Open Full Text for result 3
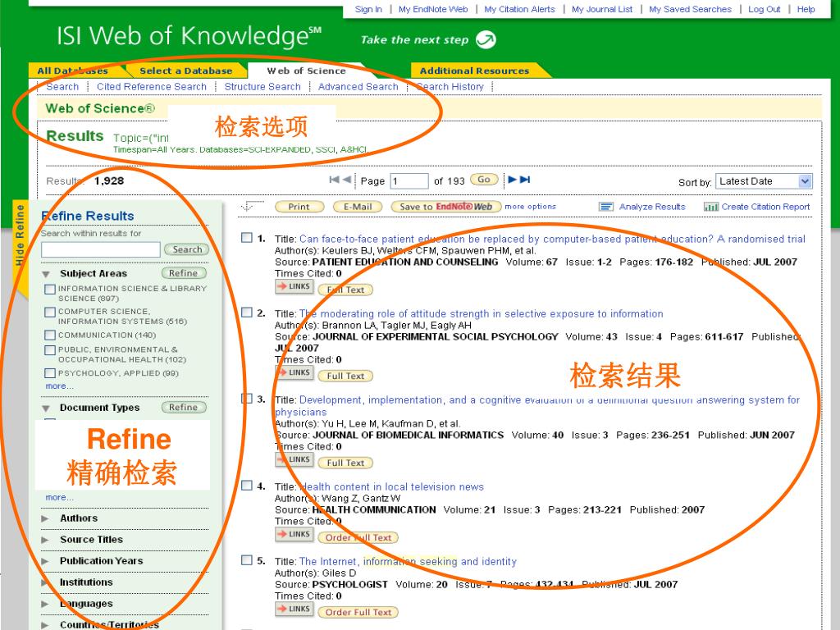This screenshot has height=630, width=840. point(345,463)
